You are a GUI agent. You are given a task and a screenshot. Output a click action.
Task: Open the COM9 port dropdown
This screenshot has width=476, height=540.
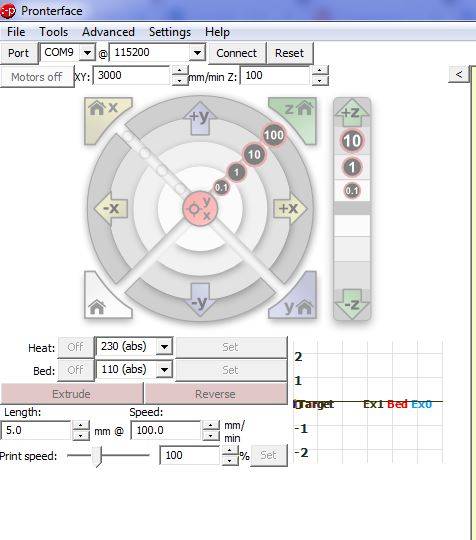point(87,53)
